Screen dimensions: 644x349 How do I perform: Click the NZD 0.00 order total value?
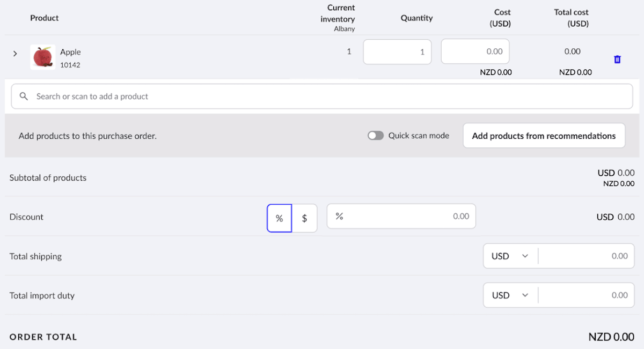(x=611, y=337)
